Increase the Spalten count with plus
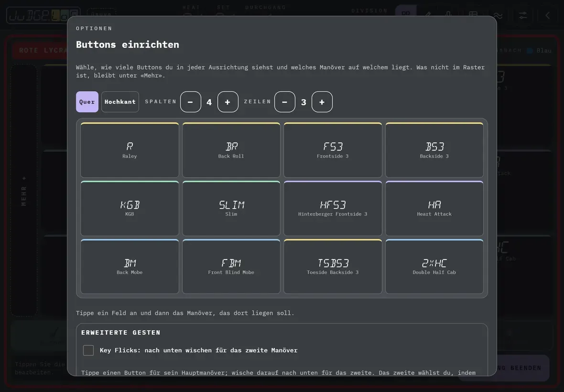The height and width of the screenshot is (392, 564). [228, 102]
